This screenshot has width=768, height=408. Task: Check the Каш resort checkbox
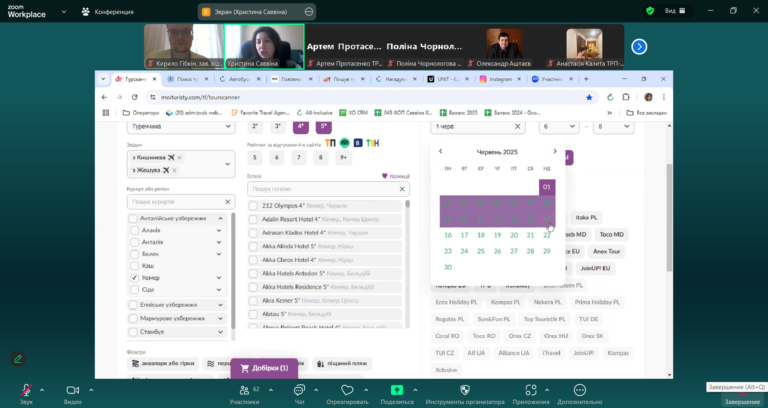coord(135,266)
